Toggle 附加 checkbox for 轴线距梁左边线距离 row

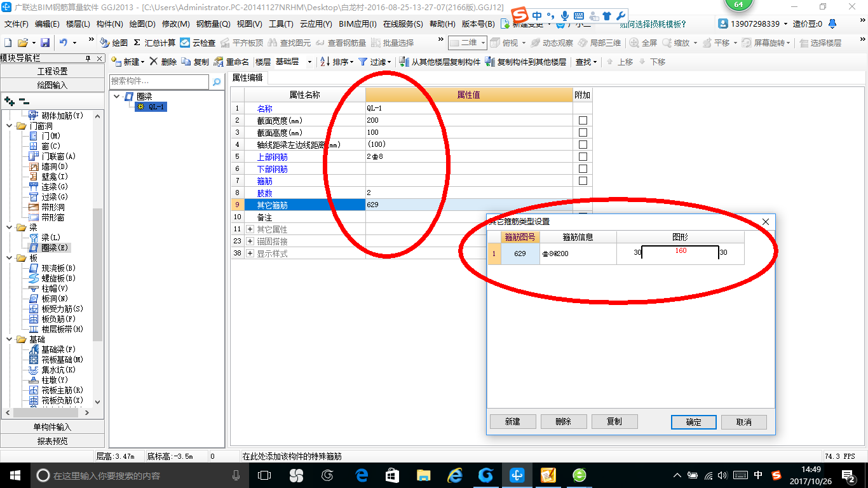pos(583,144)
